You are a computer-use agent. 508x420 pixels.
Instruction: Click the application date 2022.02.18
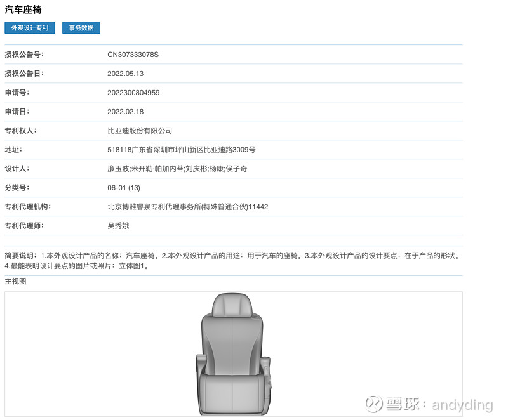[126, 112]
